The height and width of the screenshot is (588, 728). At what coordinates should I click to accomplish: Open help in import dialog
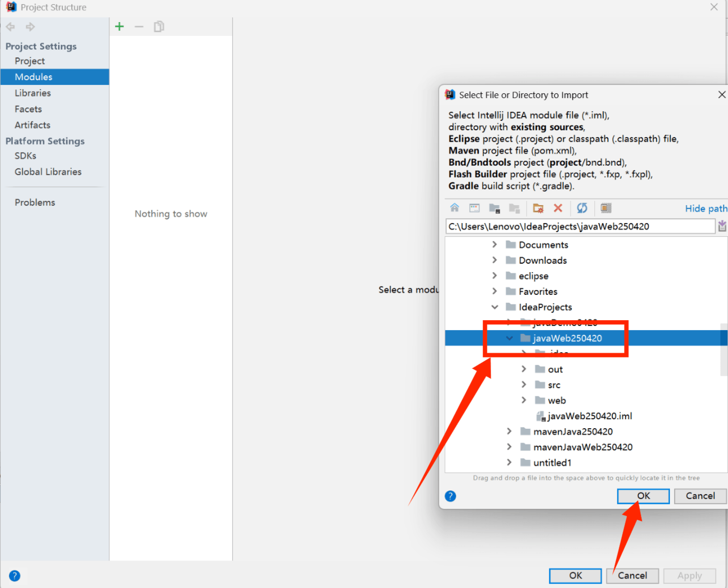pos(451,496)
